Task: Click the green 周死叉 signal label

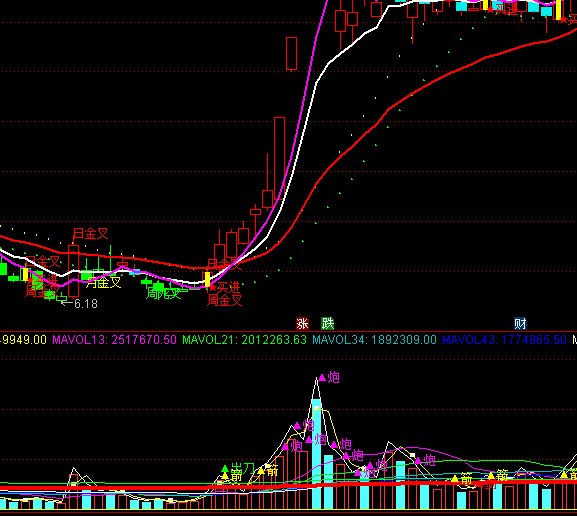Action: point(164,294)
